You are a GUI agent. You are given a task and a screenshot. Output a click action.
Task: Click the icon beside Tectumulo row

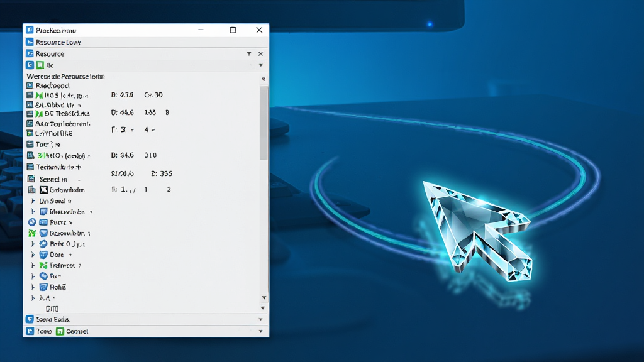coord(30,167)
